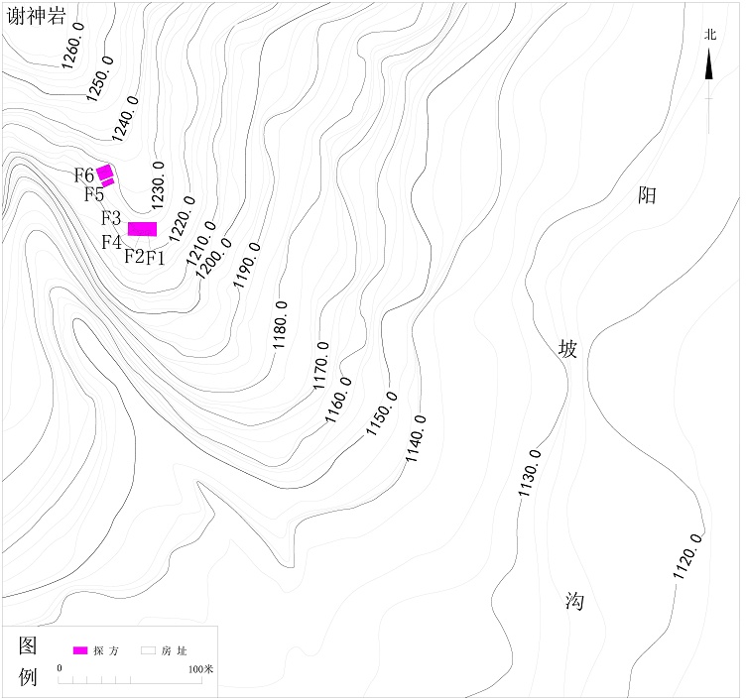Click the F4 house label
This screenshot has width=746, height=700.
[111, 241]
